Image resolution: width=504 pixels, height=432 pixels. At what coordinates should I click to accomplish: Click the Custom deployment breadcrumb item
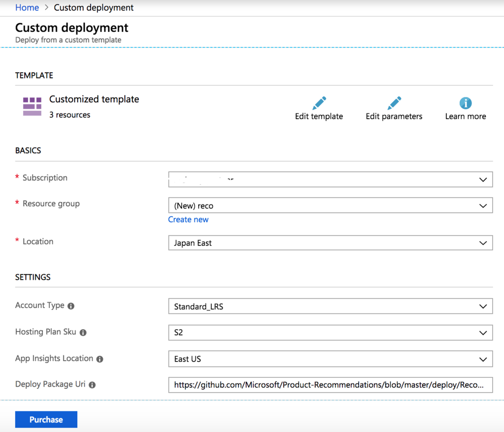coord(94,7)
